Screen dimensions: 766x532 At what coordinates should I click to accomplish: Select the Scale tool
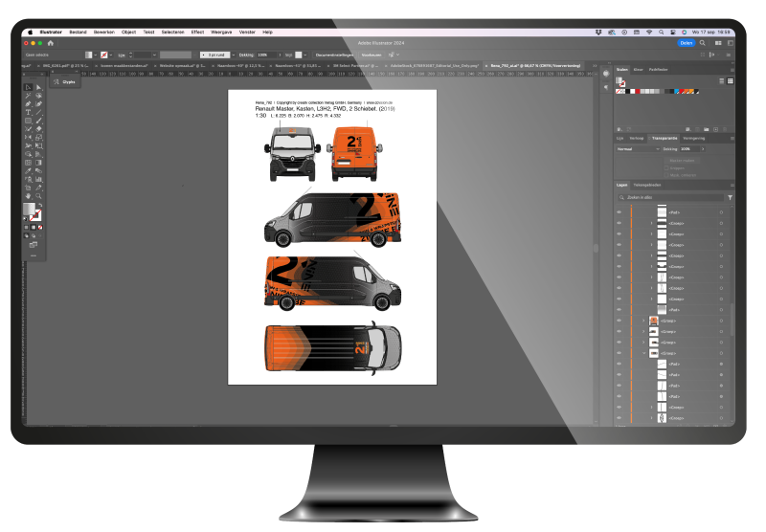[x=38, y=137]
